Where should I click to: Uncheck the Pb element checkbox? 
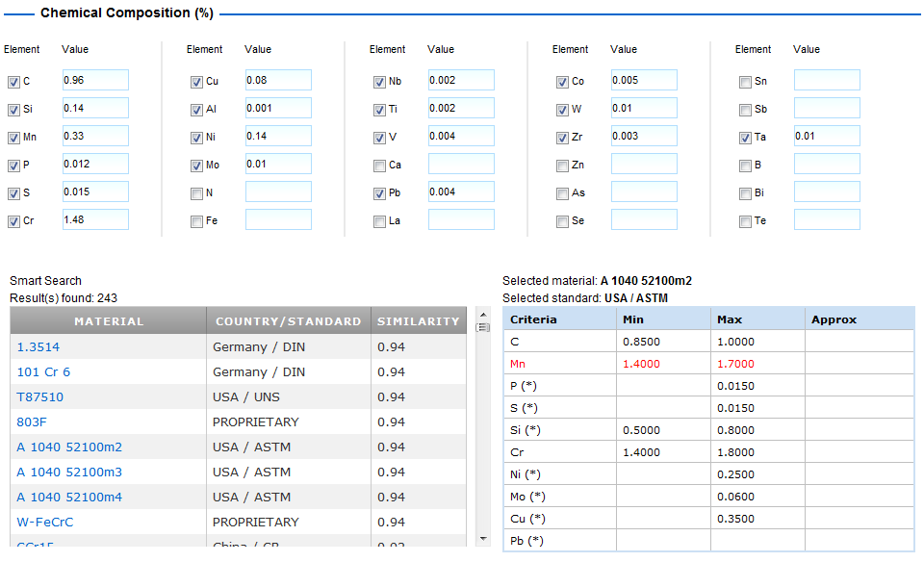tap(379, 193)
